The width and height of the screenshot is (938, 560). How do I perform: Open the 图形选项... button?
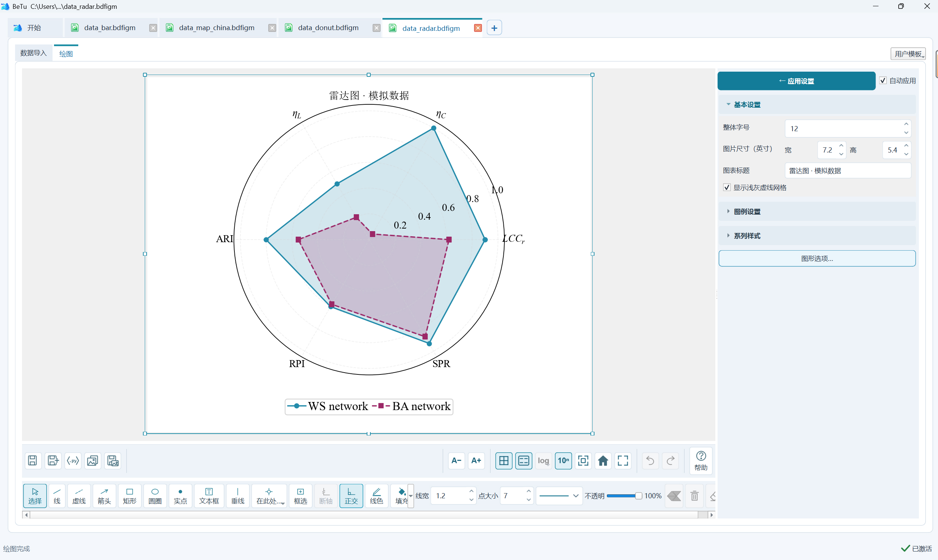817,258
